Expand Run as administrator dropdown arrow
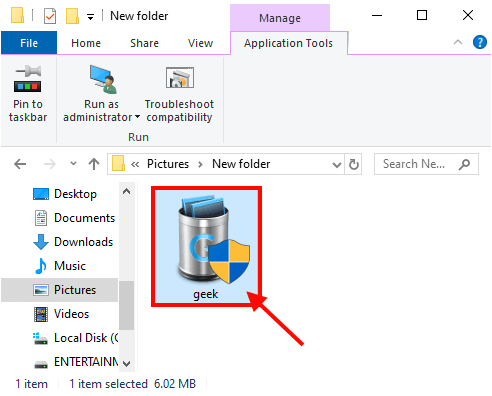The width and height of the screenshot is (492, 396). [x=137, y=117]
